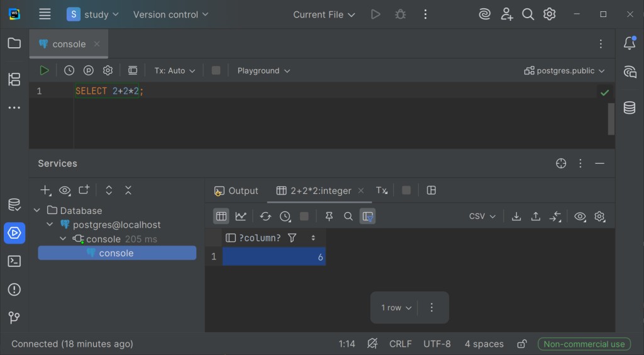Click the Problems icon in left sidebar
This screenshot has width=644, height=355.
pos(14,290)
